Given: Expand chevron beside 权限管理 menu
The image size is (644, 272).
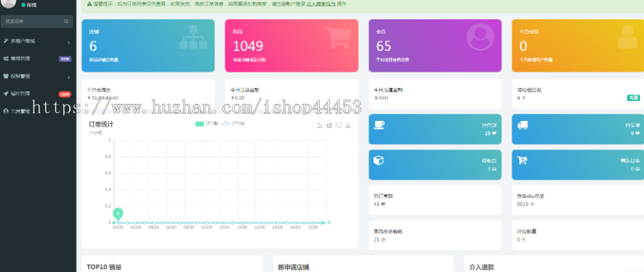Looking at the screenshot, I should 69,77.
